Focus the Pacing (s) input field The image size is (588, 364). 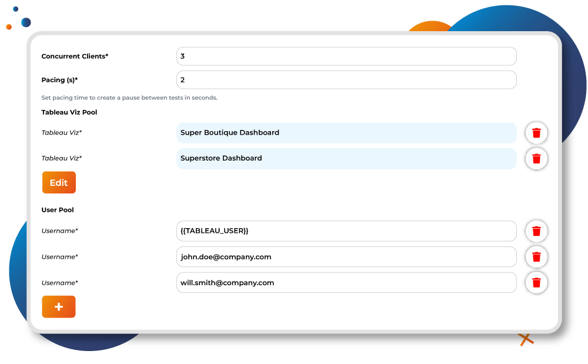(346, 80)
